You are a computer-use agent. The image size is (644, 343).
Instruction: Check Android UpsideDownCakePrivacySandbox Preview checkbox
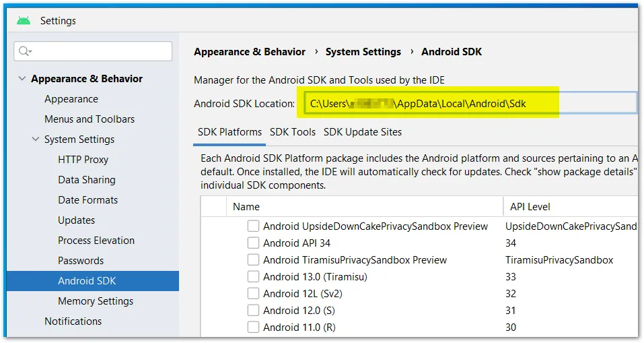(254, 226)
